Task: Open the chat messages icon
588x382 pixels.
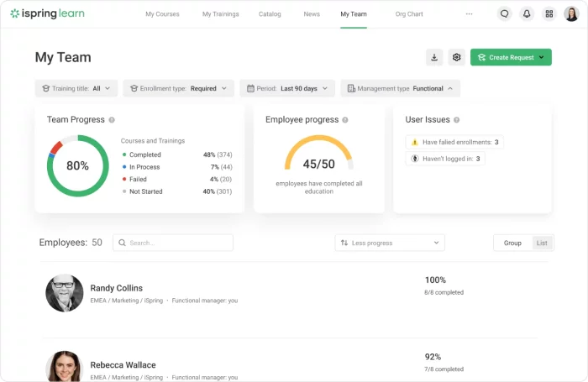Action: tap(504, 14)
